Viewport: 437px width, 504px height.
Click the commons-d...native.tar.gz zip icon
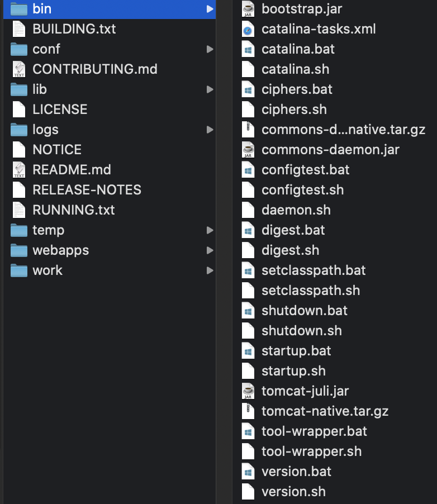(248, 130)
